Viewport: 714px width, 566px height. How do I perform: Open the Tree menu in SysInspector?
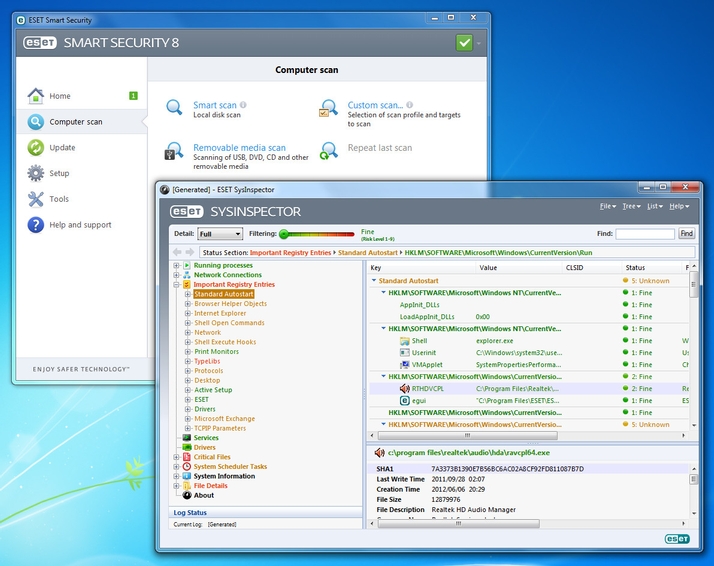(632, 206)
